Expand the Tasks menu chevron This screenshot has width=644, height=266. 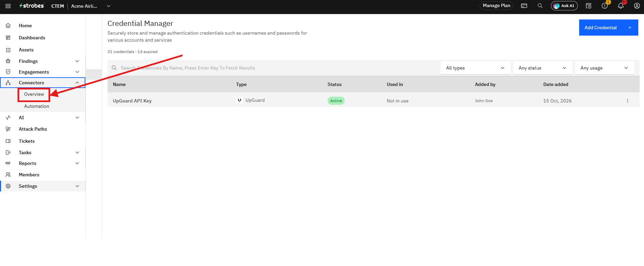point(77,152)
